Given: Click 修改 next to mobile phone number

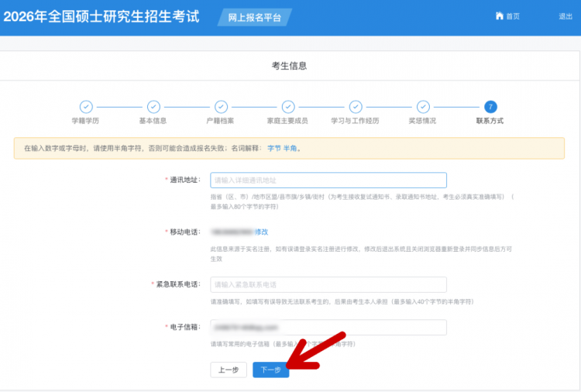Looking at the screenshot, I should coord(261,232).
